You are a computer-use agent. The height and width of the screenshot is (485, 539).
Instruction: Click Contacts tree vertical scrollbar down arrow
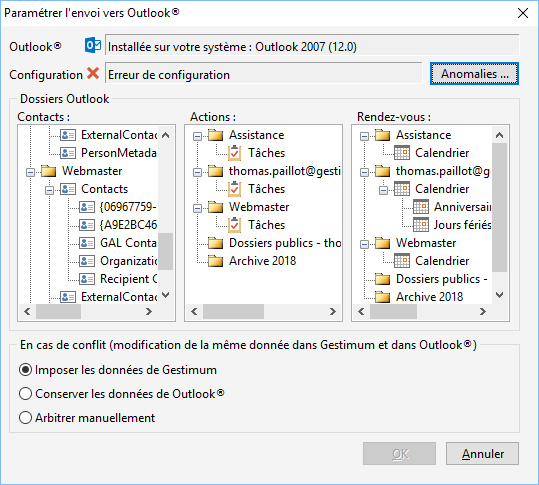tap(165, 295)
